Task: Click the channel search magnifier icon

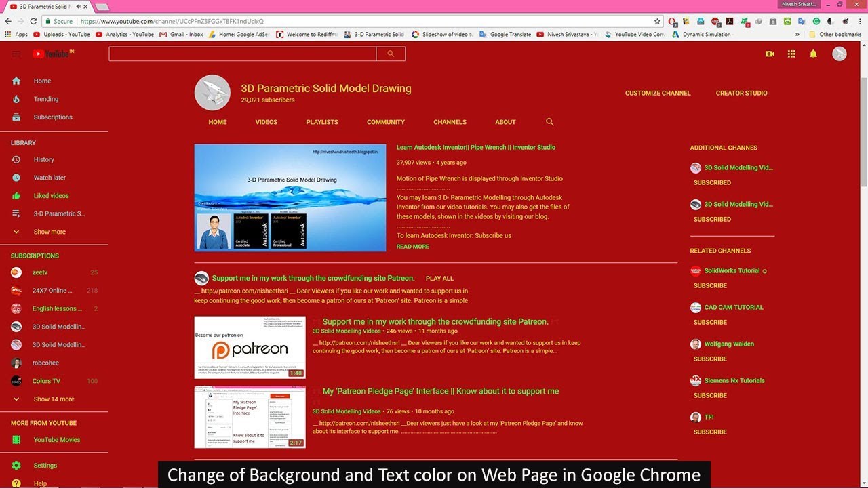Action: point(550,122)
